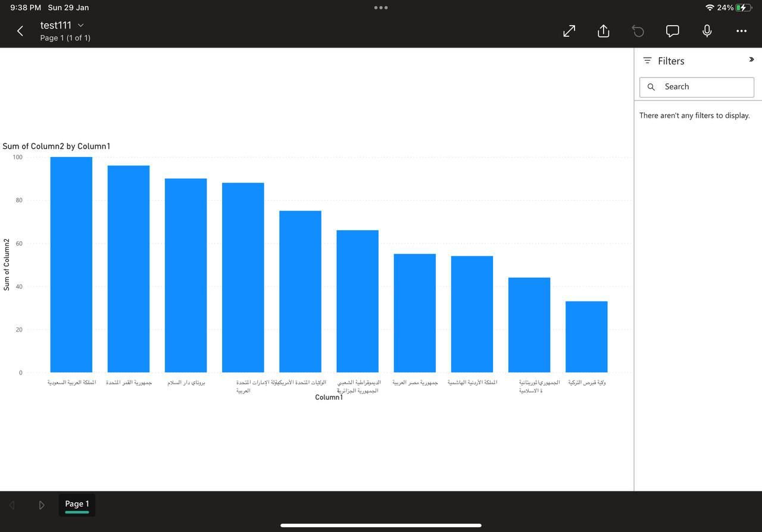Click the axis label جمهورية مصر العربية
The image size is (762, 532).
coord(415,383)
